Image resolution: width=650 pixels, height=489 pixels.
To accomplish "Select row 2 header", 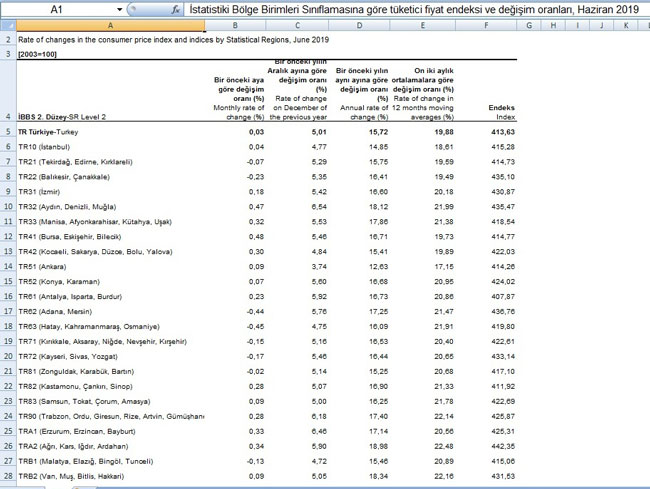I will click(8, 40).
